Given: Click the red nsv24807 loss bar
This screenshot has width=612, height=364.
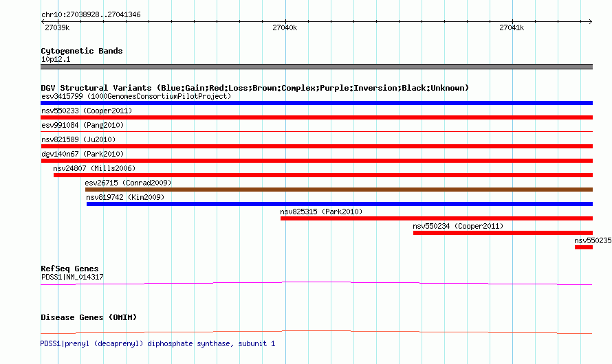Looking at the screenshot, I should tap(323, 175).
